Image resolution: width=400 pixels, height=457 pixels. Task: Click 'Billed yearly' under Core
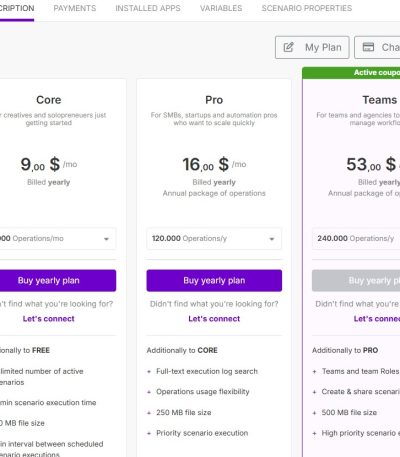click(x=49, y=182)
